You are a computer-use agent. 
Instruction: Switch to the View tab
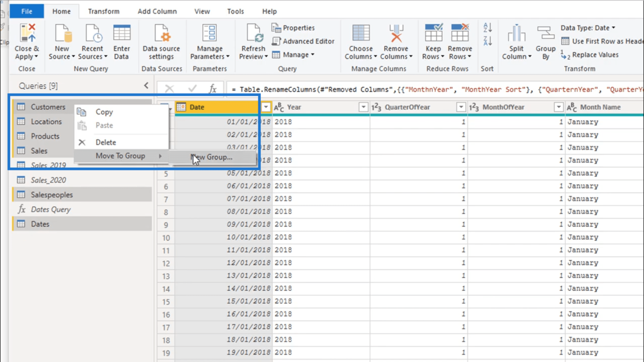(x=202, y=11)
